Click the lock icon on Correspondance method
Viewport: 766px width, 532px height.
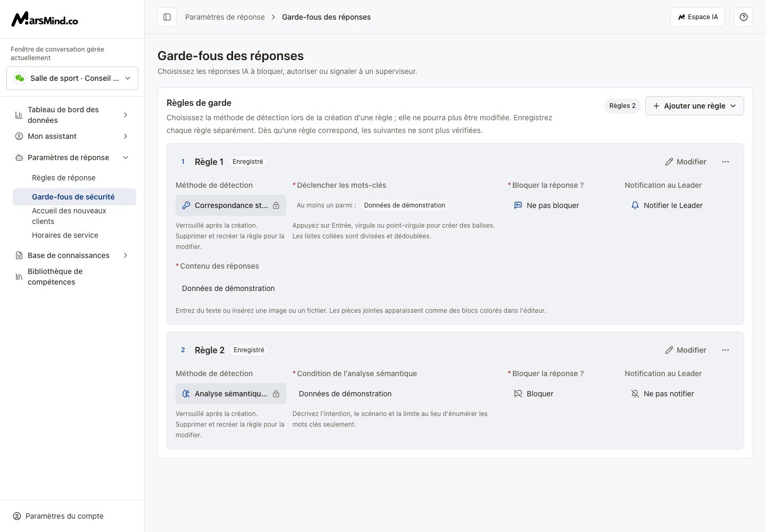276,205
